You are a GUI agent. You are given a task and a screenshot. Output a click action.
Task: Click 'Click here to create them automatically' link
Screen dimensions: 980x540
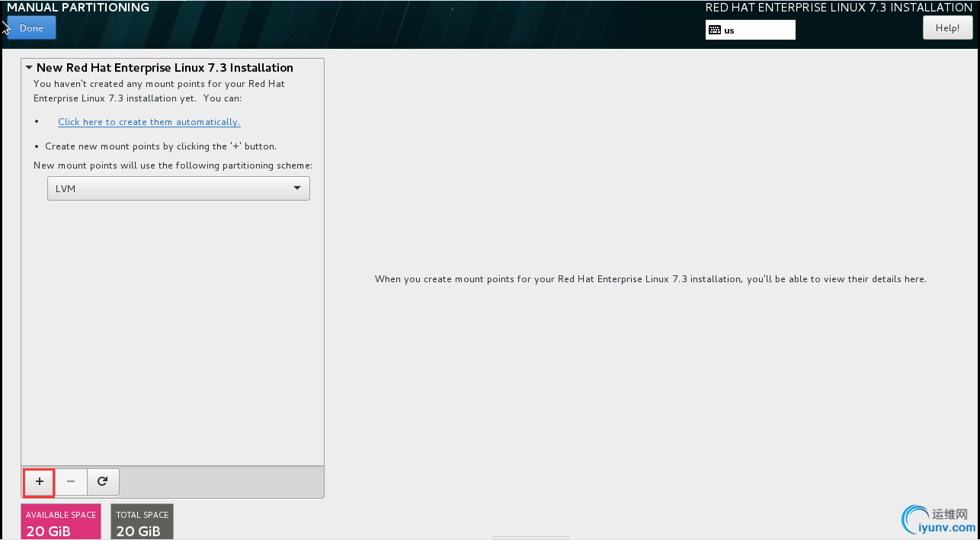coord(149,122)
